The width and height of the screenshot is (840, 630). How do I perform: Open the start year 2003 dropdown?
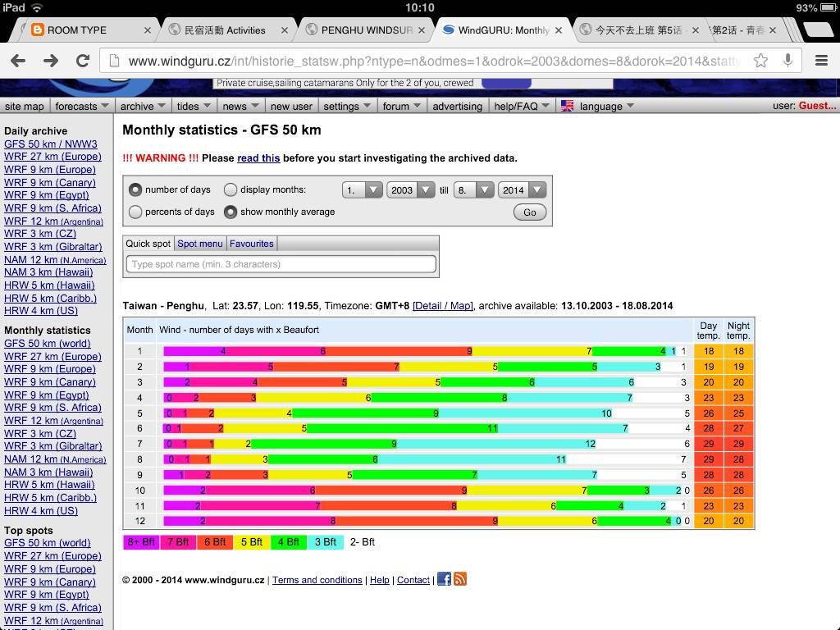click(x=411, y=189)
